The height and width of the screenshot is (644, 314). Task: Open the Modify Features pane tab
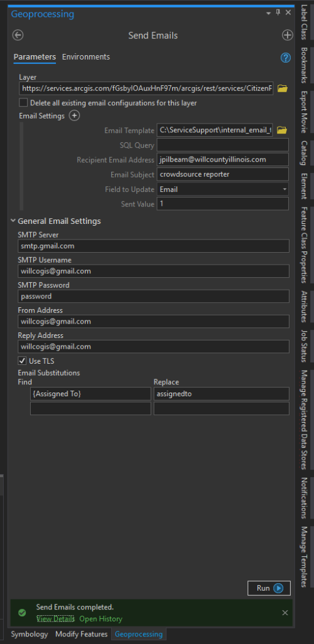tap(82, 634)
